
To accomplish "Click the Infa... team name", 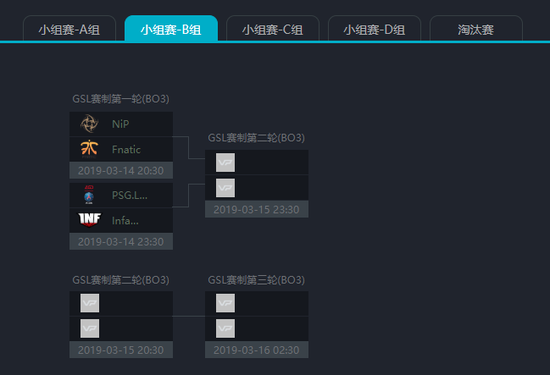I will point(125,221).
